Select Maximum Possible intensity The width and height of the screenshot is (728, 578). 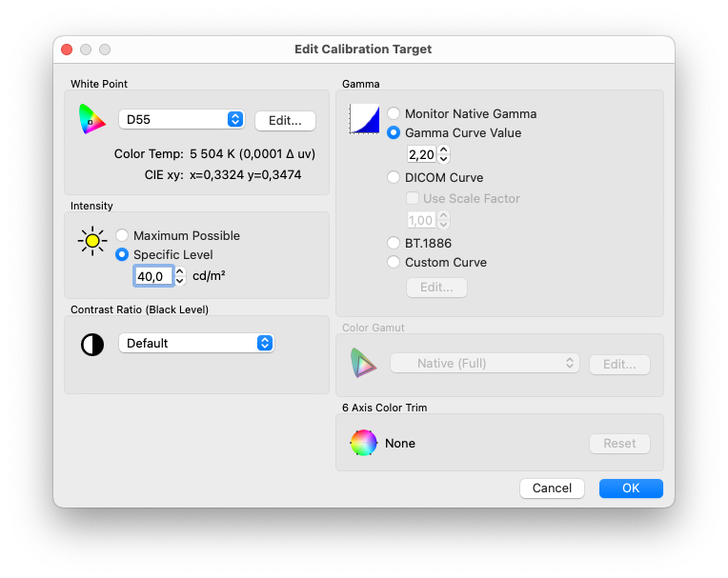122,235
